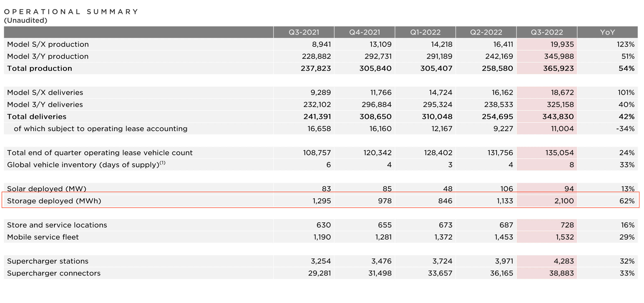
Task: Click the Storage deployed (MWh) row label
Action: (54, 201)
